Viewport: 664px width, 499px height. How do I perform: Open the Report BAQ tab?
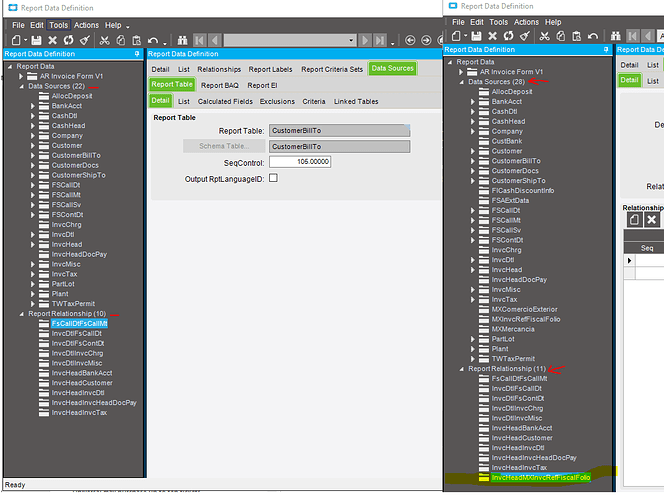click(x=220, y=85)
